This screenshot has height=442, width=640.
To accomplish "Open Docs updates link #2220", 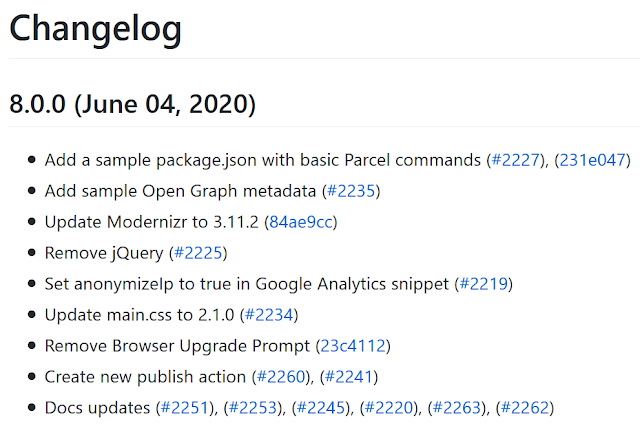I will pyautogui.click(x=394, y=408).
